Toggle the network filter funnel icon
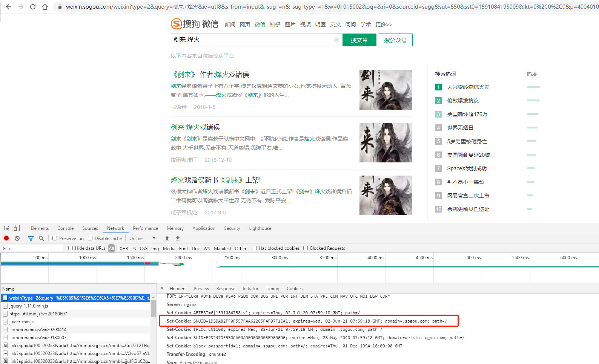Image resolution: width=599 pixels, height=364 pixels. point(31,238)
